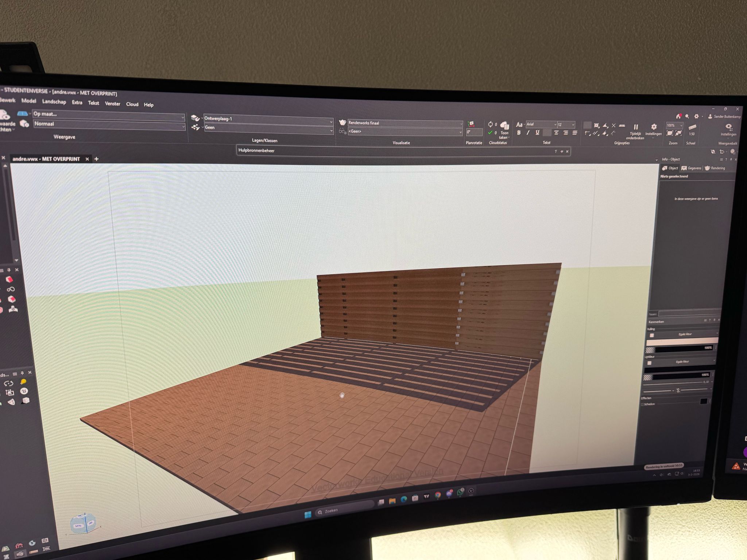Click the plan rotation icon
The height and width of the screenshot is (560, 747).
click(471, 124)
